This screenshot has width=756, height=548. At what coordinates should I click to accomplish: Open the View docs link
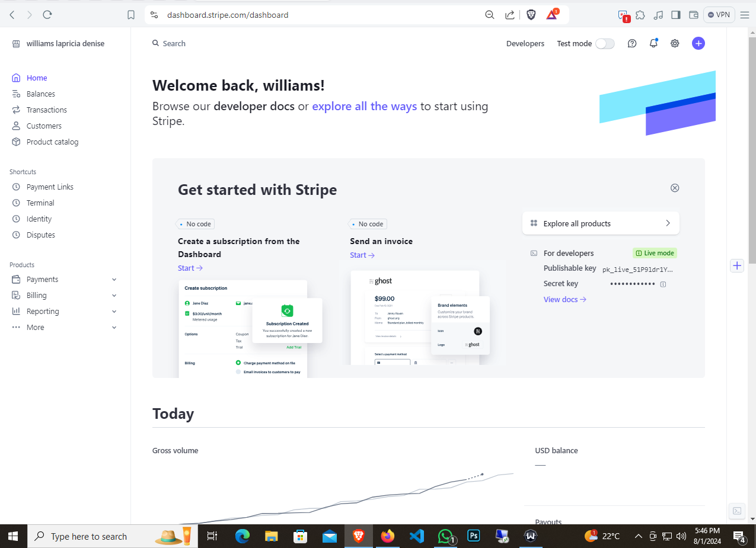point(565,299)
